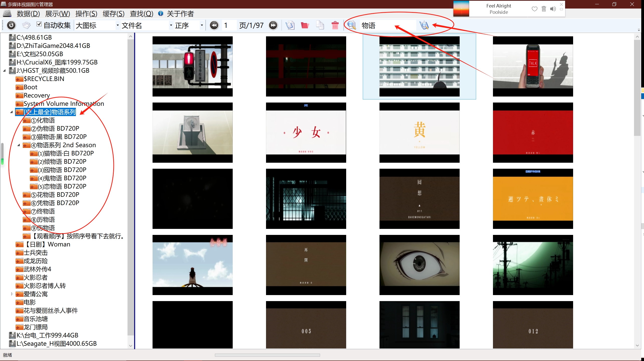This screenshot has width=644, height=361.
Task: Click the circular refresh icon in toolbar
Action: 11,25
